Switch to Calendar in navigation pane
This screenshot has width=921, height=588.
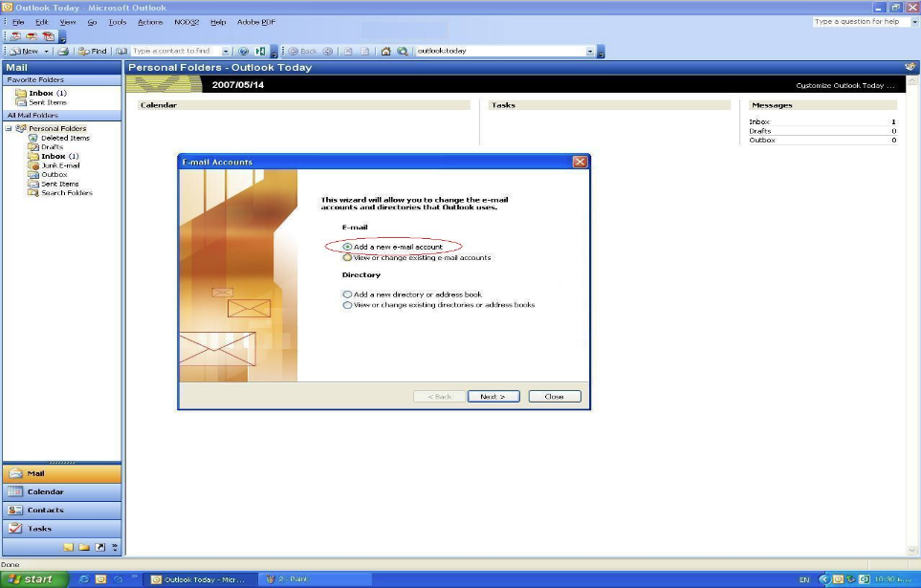[61, 491]
